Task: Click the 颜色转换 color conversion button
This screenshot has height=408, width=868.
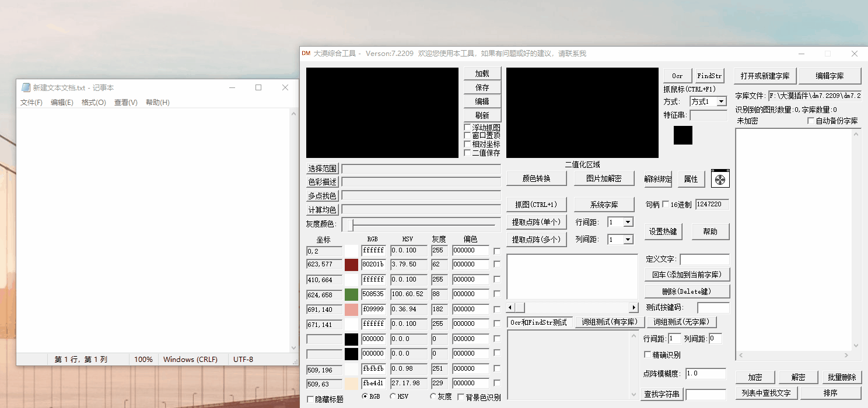Action: pos(536,178)
